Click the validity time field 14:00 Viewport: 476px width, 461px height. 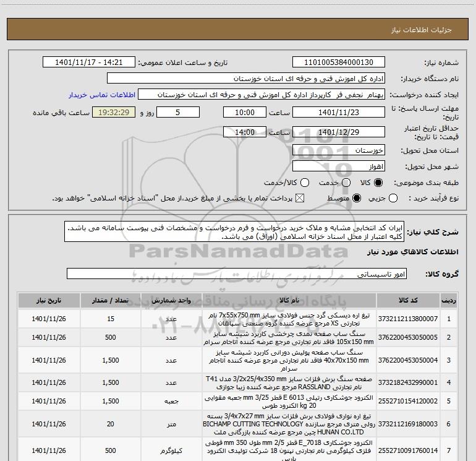(245, 132)
